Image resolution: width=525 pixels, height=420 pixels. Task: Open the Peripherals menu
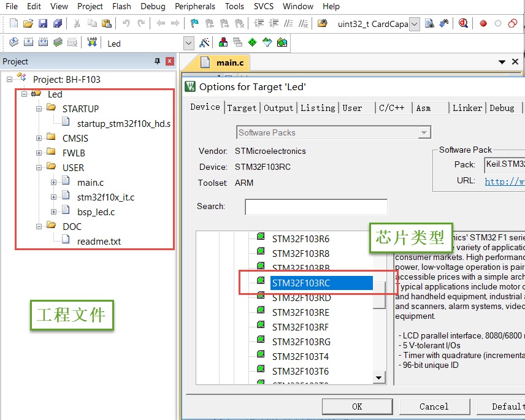(195, 6)
